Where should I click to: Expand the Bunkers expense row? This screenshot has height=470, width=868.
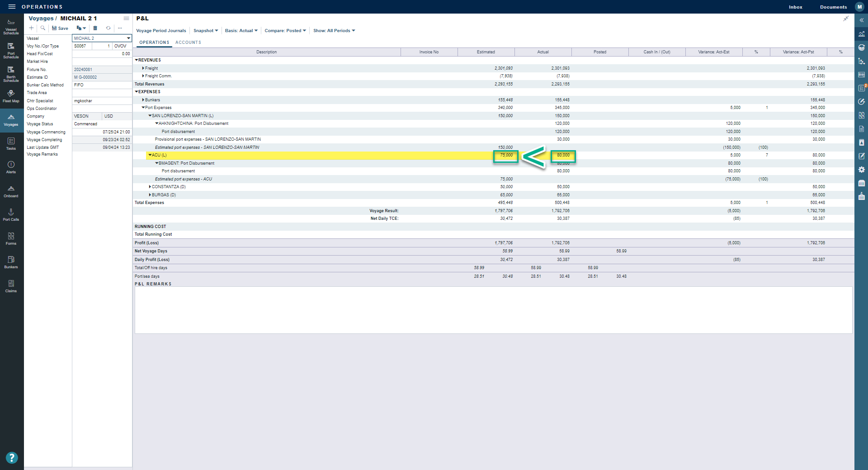click(143, 100)
